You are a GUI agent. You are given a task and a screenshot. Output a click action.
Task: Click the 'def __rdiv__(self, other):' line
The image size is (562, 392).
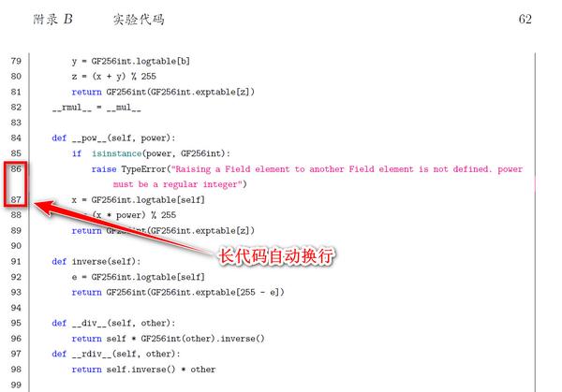(116, 354)
